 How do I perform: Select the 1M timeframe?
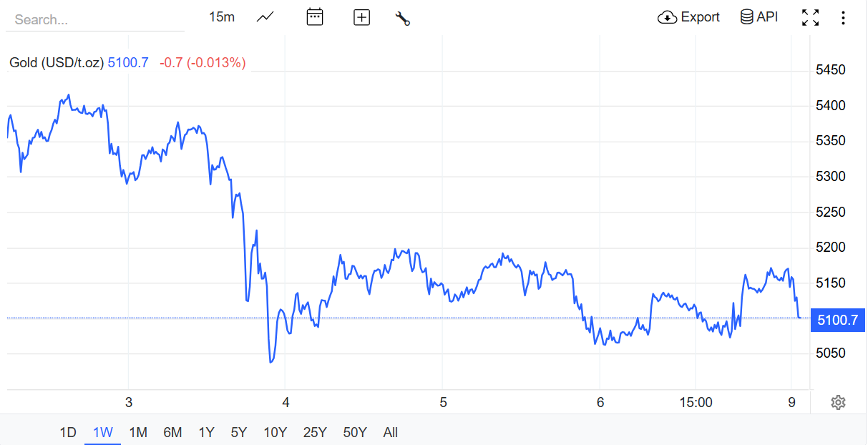(138, 432)
